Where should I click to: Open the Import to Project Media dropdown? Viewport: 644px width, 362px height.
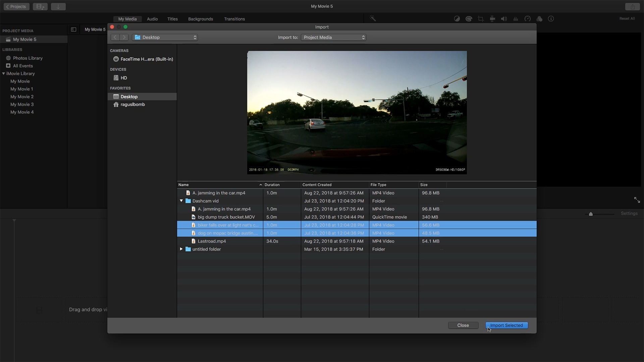333,37
